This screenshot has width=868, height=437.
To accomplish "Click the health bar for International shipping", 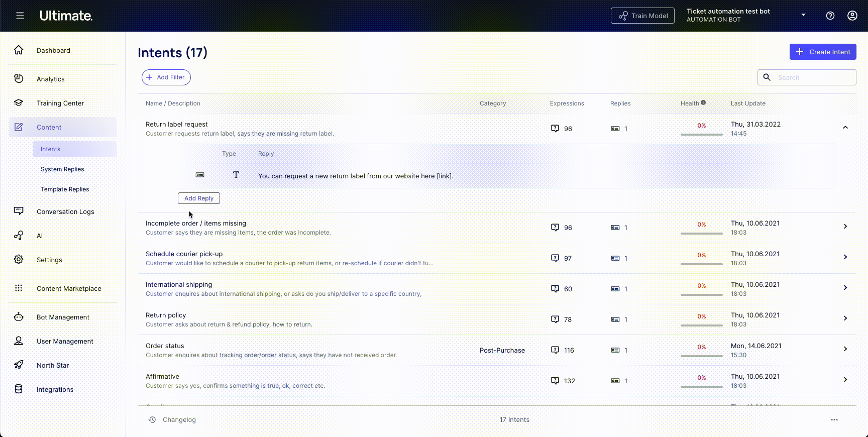I will (701, 294).
